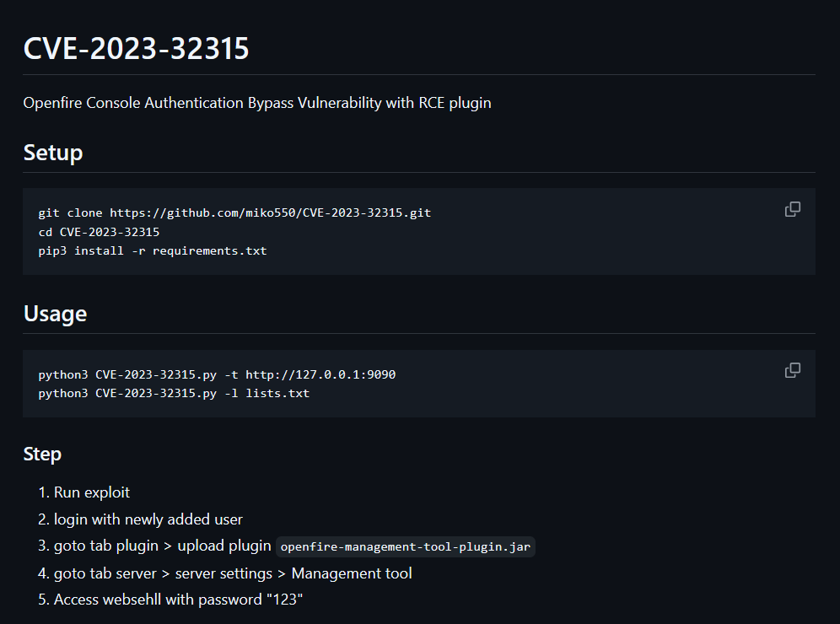
Task: Click the pip3 install requirements.txt line
Action: (153, 250)
